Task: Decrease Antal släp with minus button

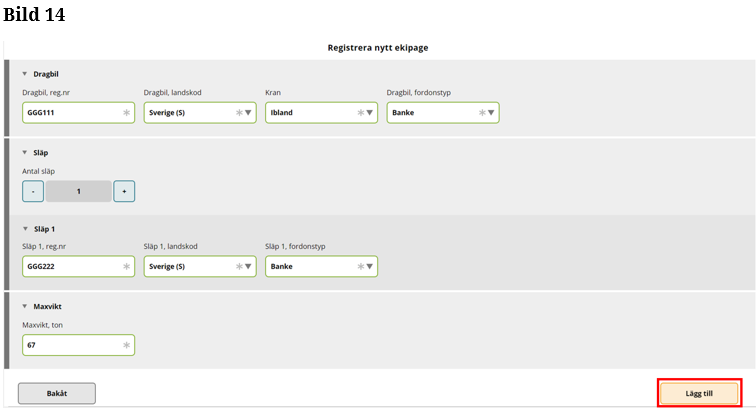Action: [33, 191]
